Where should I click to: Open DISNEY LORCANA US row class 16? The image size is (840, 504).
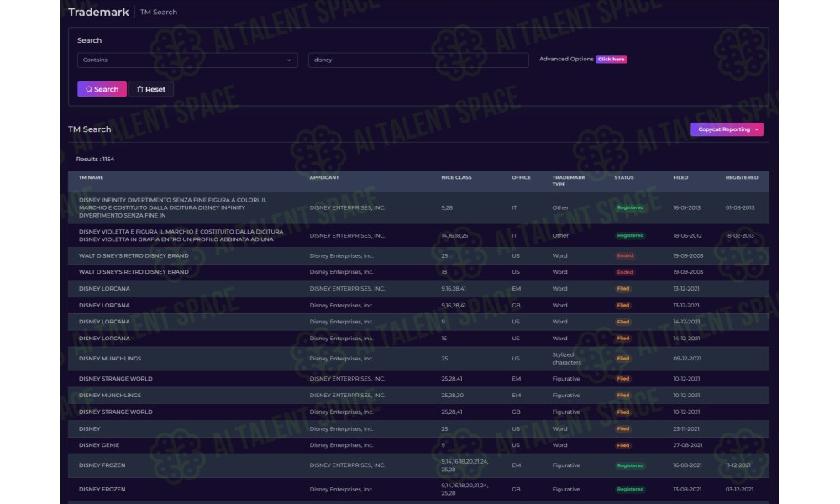pyautogui.click(x=418, y=339)
